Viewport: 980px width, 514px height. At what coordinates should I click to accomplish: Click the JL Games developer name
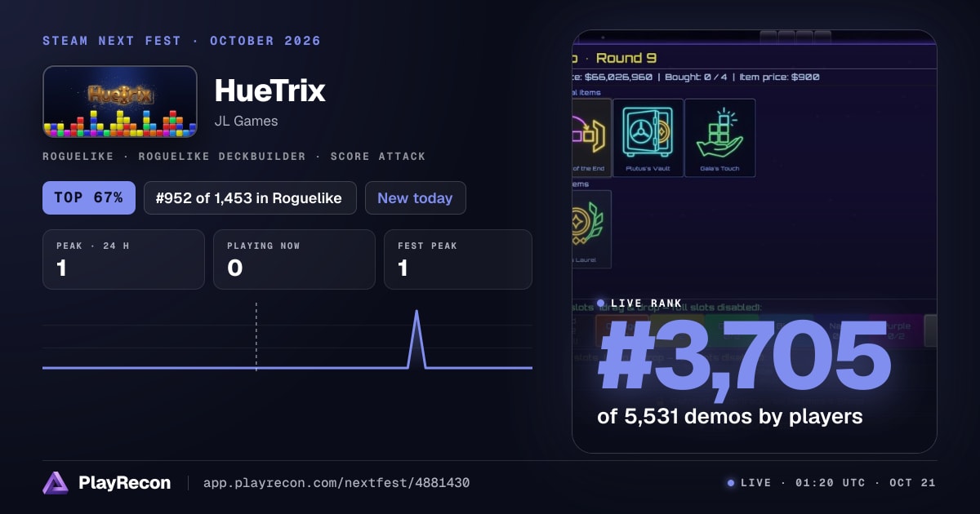246,121
